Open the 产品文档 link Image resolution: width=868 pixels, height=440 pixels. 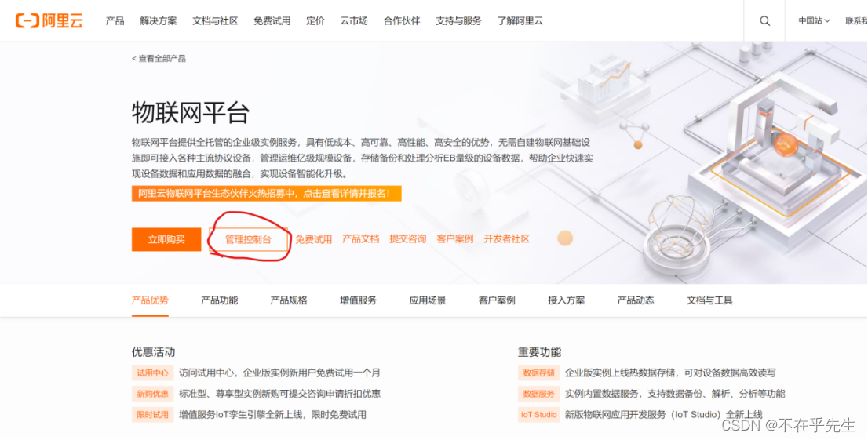[361, 239]
